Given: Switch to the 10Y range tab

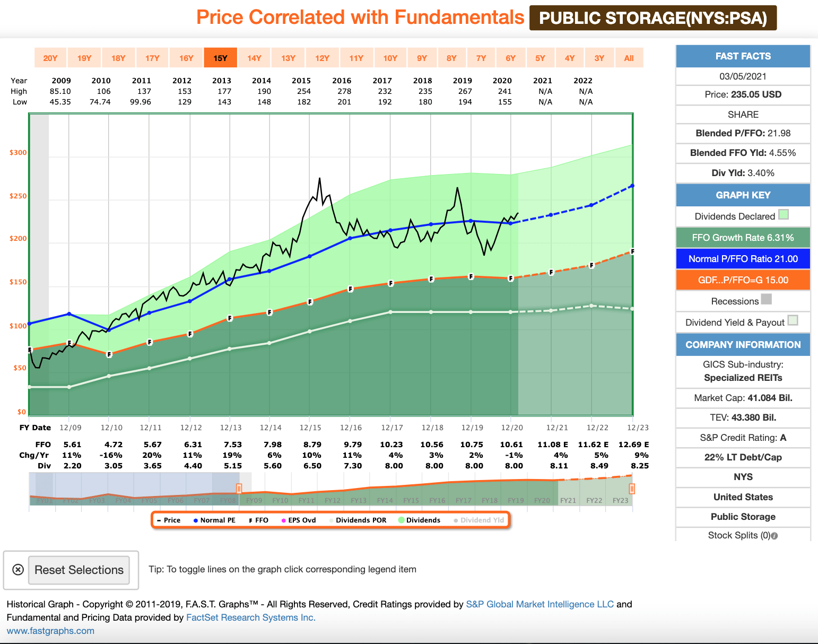Looking at the screenshot, I should point(390,58).
